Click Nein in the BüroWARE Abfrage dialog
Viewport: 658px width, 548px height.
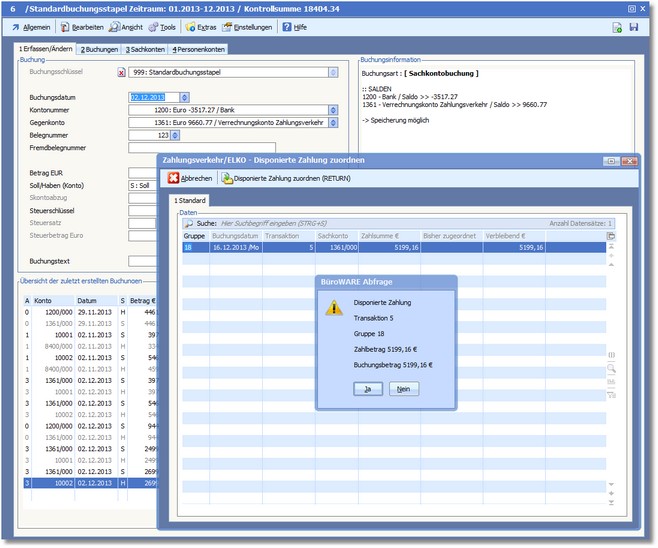click(x=404, y=389)
